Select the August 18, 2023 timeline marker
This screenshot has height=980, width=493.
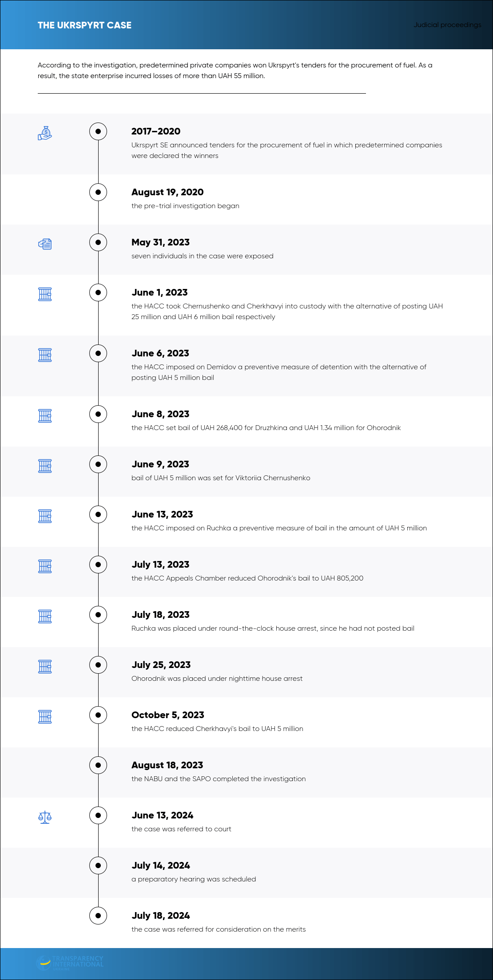click(x=98, y=765)
